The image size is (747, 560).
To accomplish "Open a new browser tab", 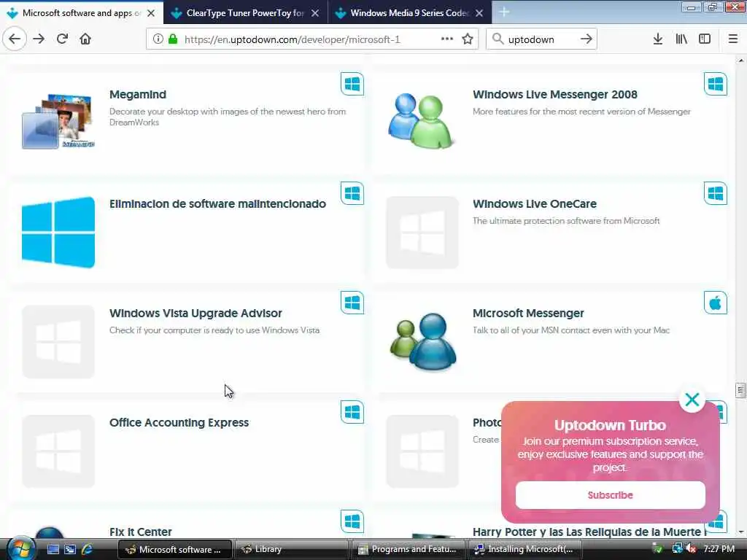I will (504, 12).
